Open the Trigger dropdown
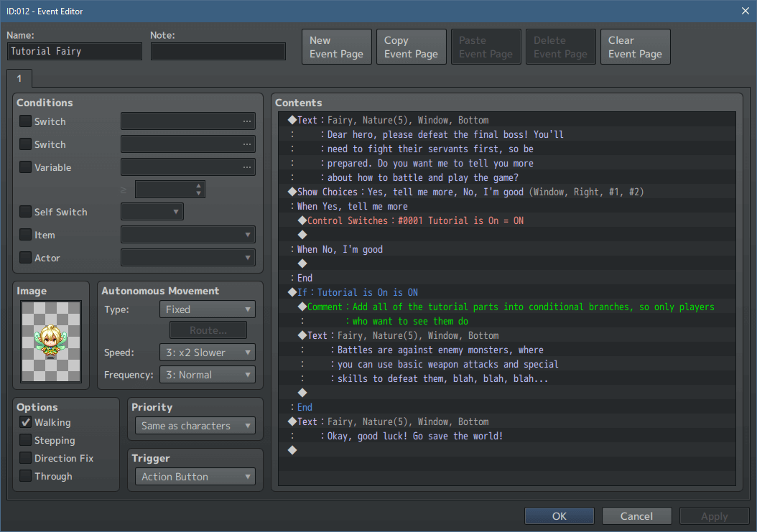 point(195,476)
